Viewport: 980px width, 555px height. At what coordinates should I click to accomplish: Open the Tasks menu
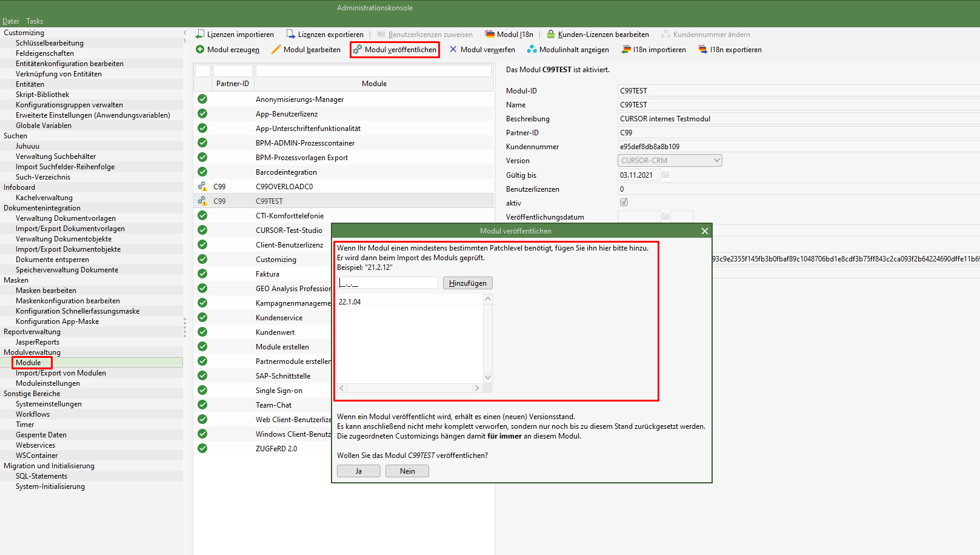[35, 21]
